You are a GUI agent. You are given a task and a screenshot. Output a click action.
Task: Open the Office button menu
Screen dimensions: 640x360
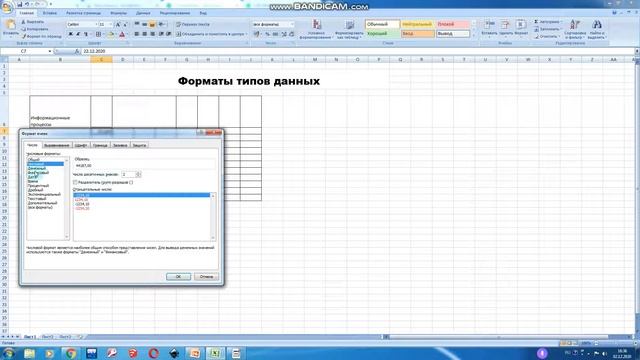(x=7, y=7)
